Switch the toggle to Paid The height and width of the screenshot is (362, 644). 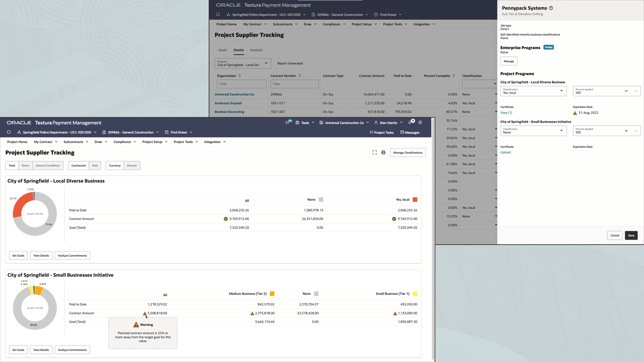point(95,166)
